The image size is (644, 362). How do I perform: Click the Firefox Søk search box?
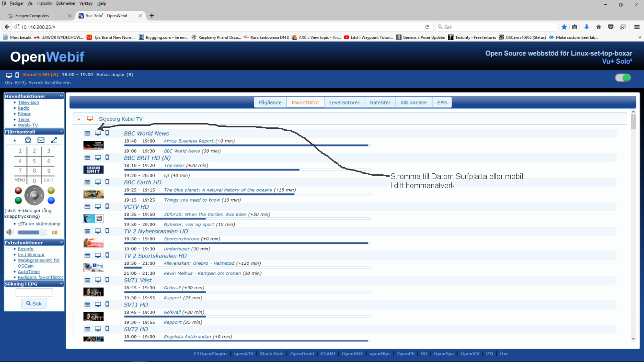[x=496, y=27]
